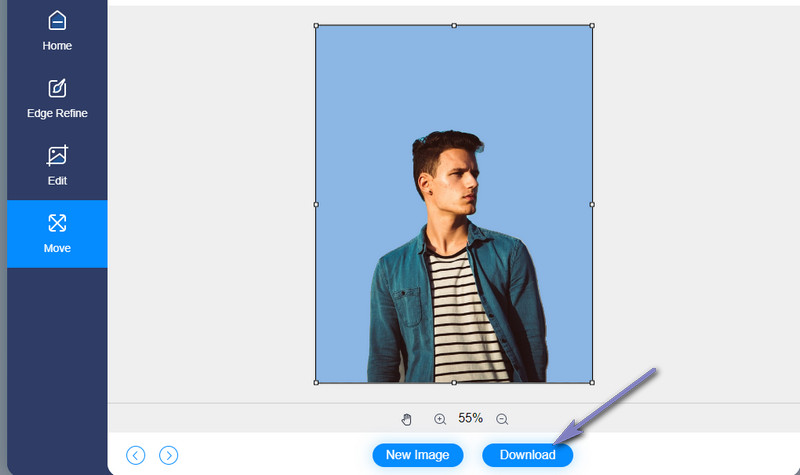Select the Move tool in sidebar
The image size is (800, 475).
point(57,233)
